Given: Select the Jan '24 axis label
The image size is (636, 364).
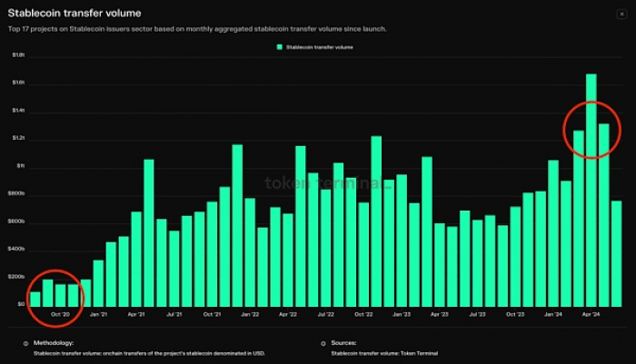Looking at the screenshot, I should tap(553, 314).
